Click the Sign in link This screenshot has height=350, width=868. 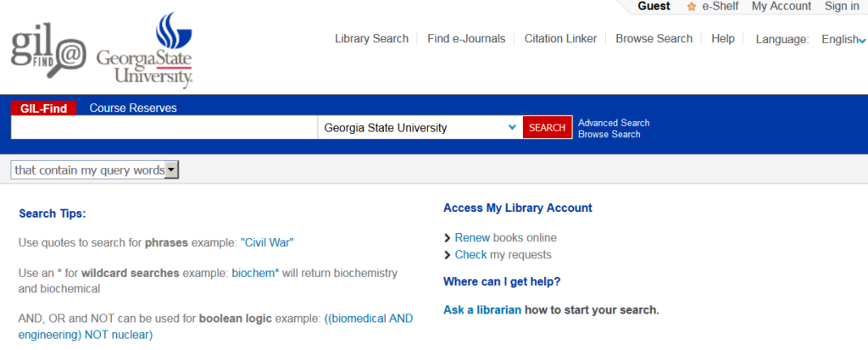(x=842, y=6)
